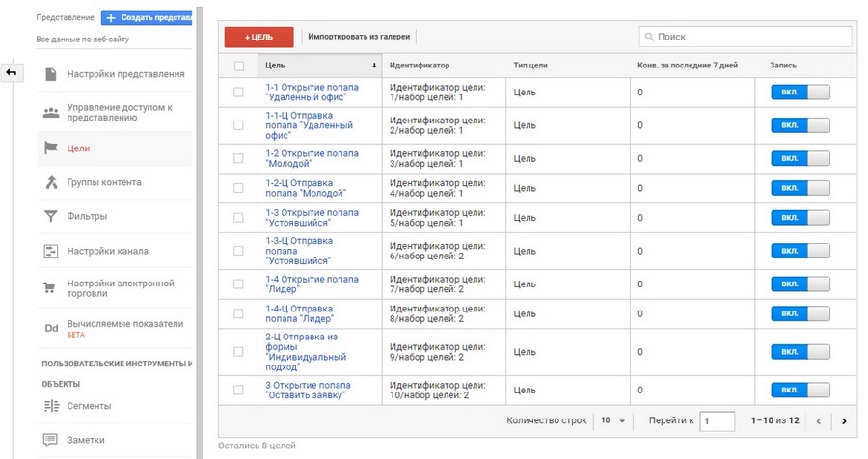This screenshot has width=868, height=459.
Task: Click the Настройки канала icon
Action: coord(51,251)
